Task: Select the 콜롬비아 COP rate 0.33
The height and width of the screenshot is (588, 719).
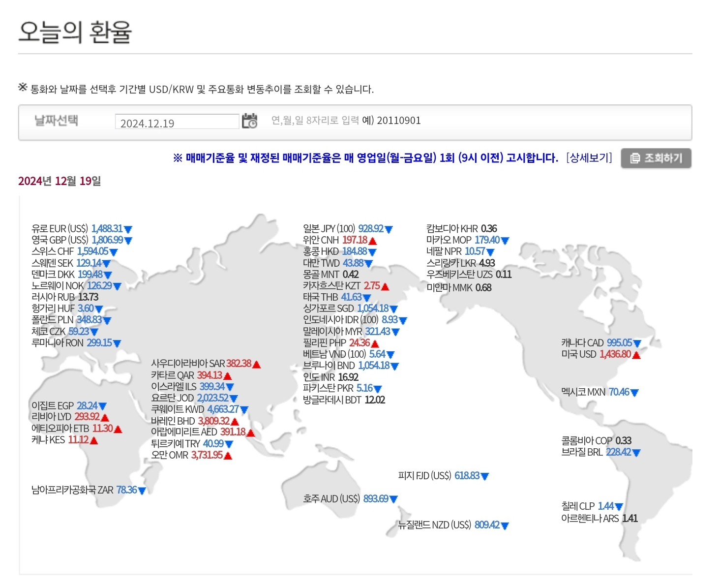Action: point(623,441)
